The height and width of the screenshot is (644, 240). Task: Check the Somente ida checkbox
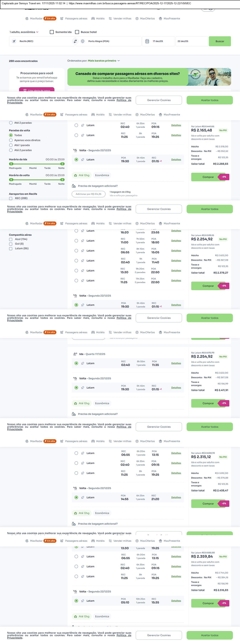tap(52, 32)
